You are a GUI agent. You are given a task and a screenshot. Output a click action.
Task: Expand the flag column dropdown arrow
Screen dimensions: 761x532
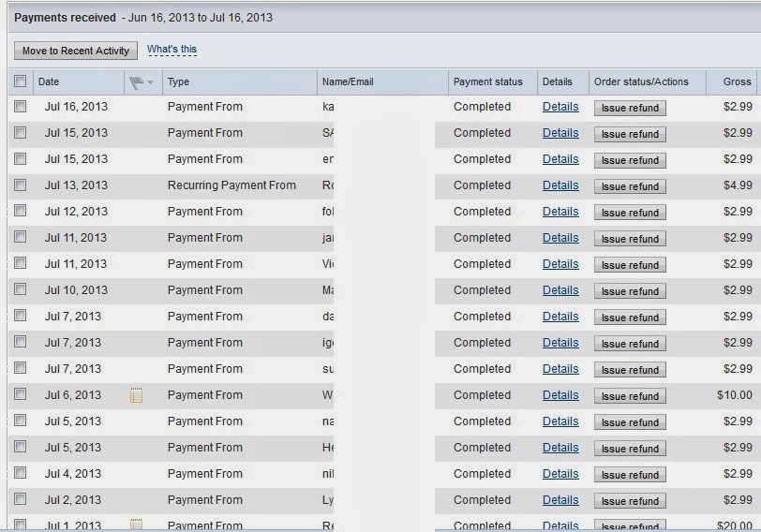[x=150, y=82]
